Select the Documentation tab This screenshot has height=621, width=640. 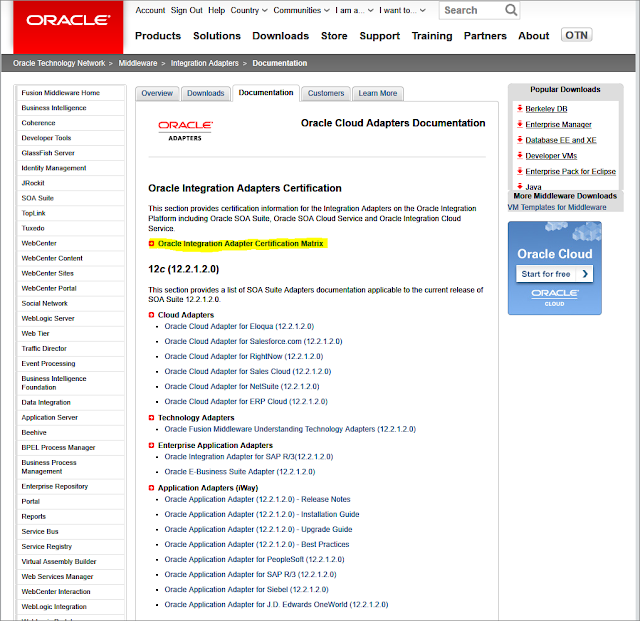(x=266, y=93)
